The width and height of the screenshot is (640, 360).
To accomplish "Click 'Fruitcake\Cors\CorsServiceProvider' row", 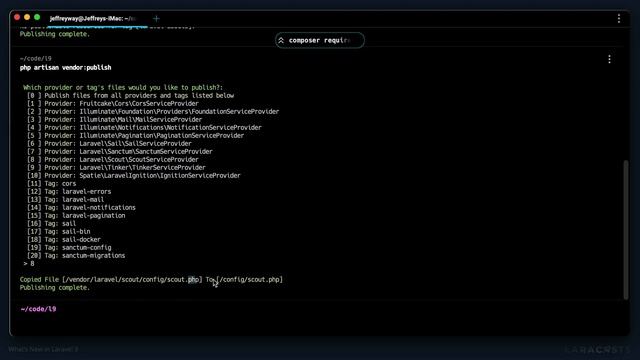I will click(113, 104).
